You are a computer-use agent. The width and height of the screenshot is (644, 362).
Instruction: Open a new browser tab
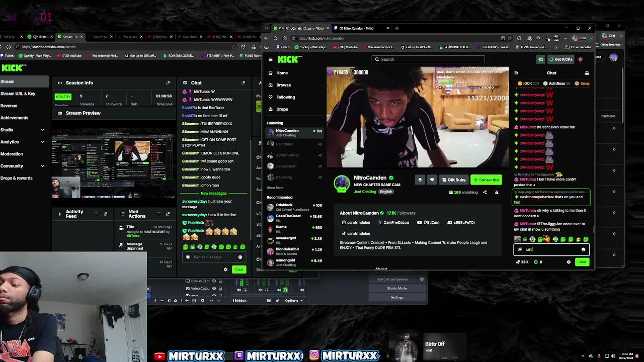(x=397, y=28)
